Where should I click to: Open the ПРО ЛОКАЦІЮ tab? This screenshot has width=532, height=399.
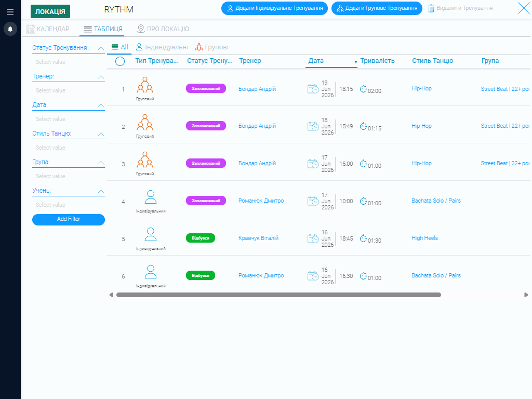[x=163, y=29]
